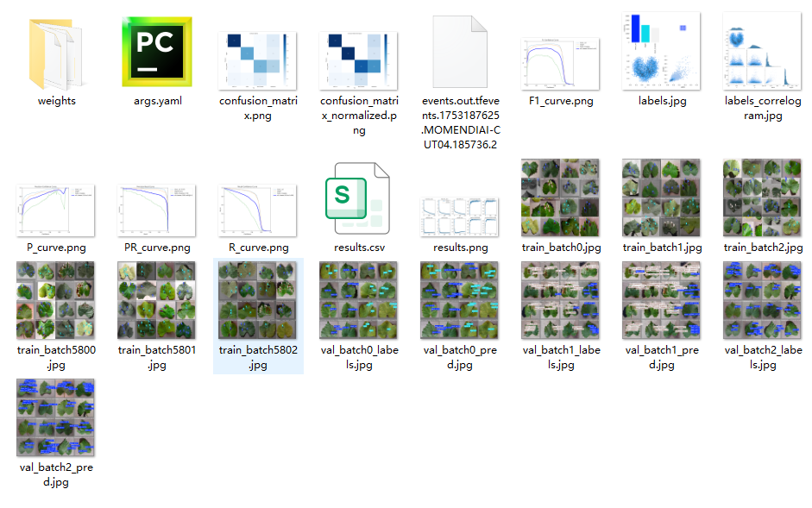812x508 pixels.
Task: Click the 'confusion_matrix_normalized.png' file name label
Action: point(359,116)
